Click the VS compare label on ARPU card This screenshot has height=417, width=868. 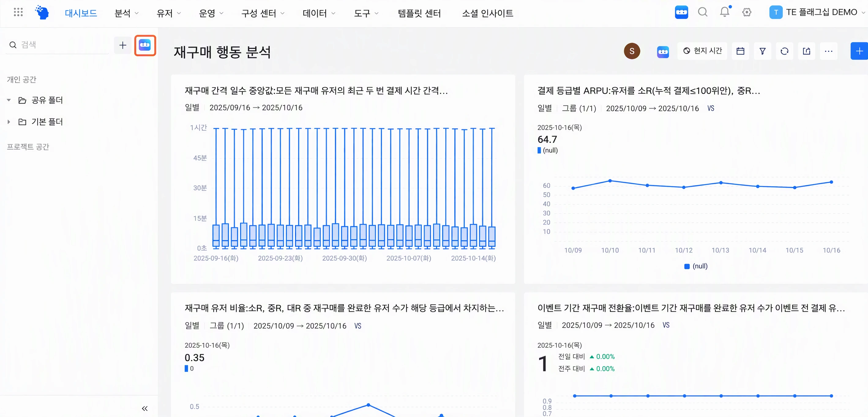(x=711, y=108)
